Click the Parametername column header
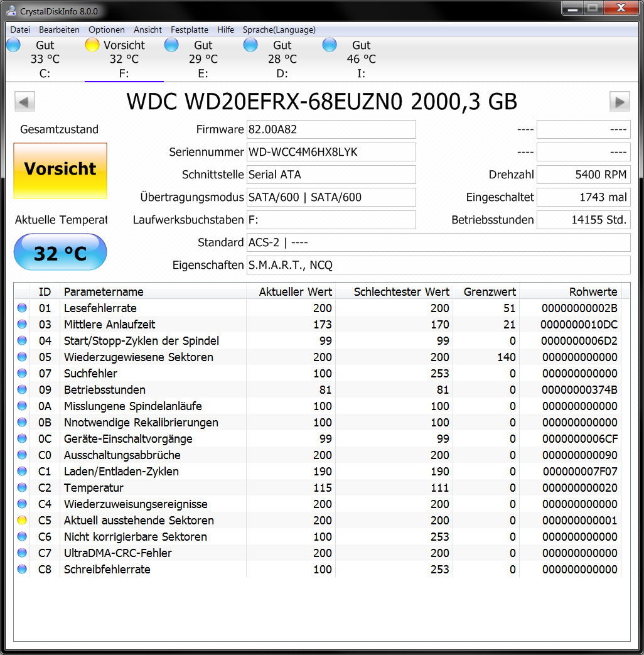The image size is (644, 655). (153, 291)
